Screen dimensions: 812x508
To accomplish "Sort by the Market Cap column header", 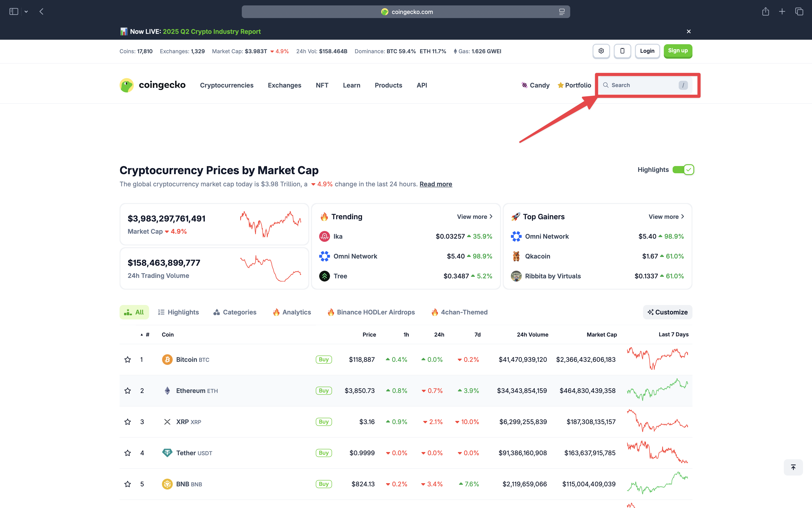I will pos(601,335).
